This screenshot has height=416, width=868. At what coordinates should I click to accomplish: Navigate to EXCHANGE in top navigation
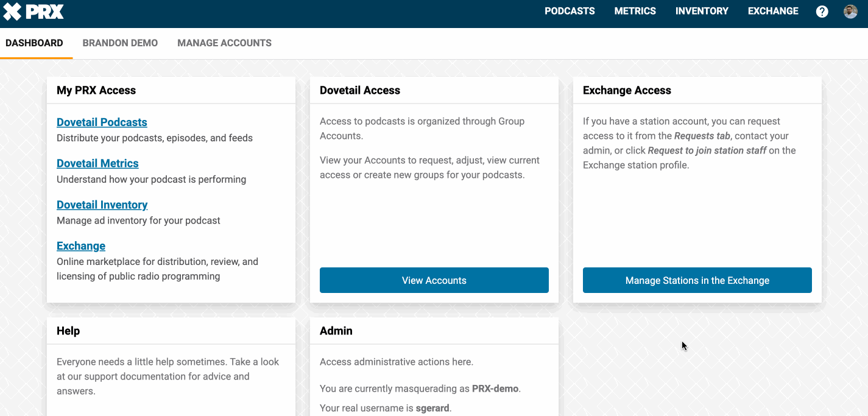(773, 11)
